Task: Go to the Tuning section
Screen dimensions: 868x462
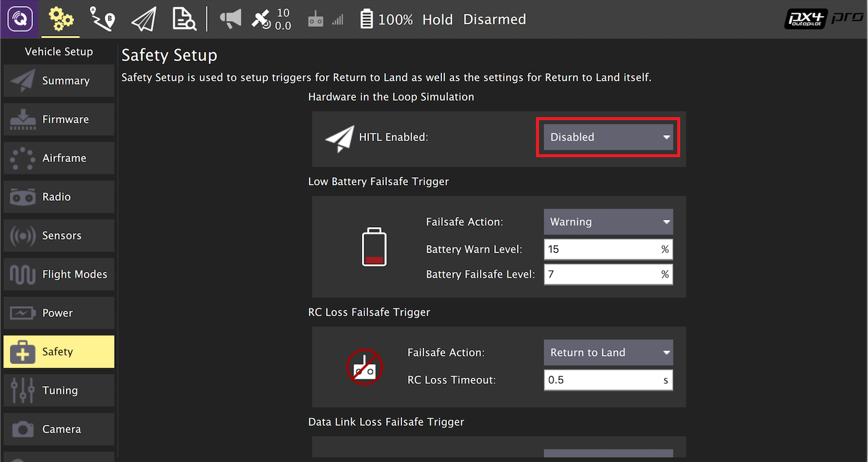Action: 58,390
